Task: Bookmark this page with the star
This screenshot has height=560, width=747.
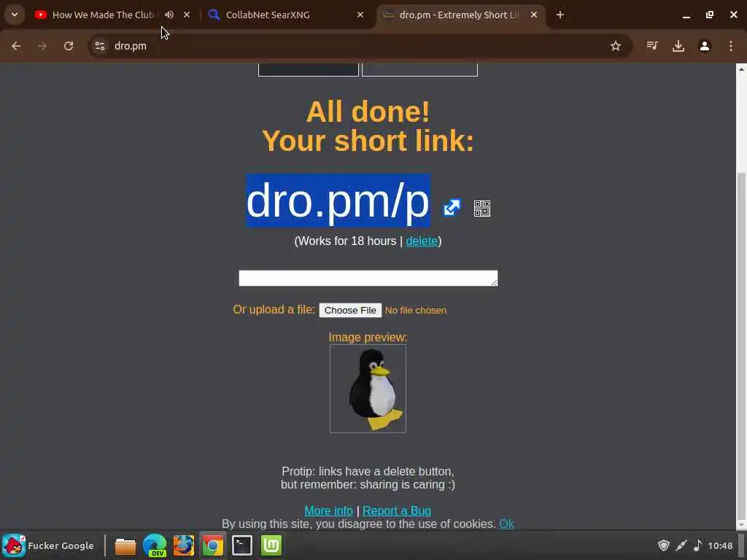Action: tap(616, 46)
